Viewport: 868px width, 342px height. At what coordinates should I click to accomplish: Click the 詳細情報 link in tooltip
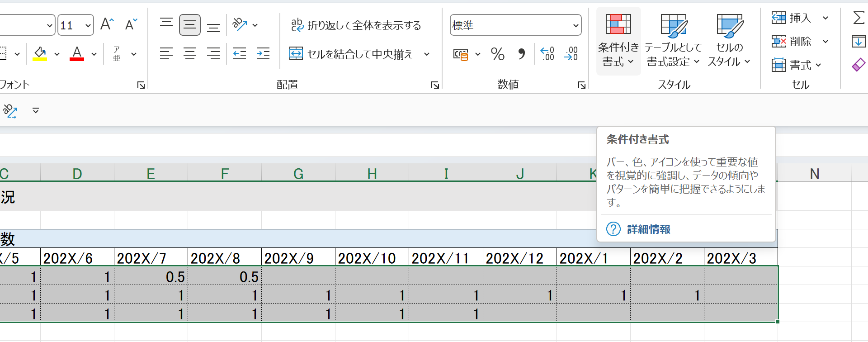[x=648, y=229]
